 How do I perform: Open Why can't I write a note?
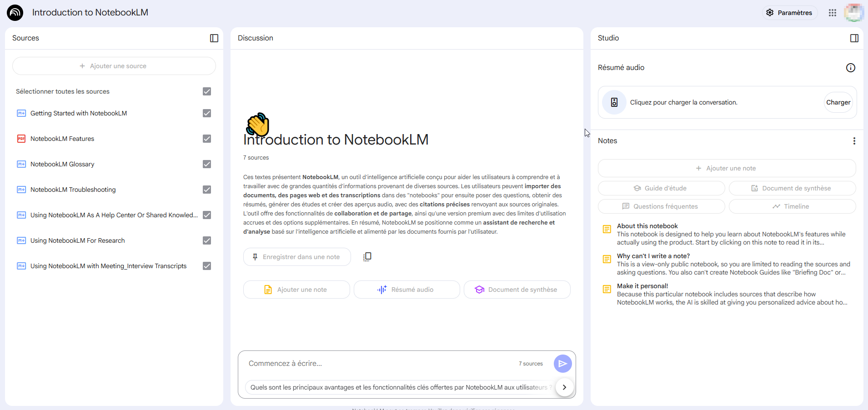pyautogui.click(x=726, y=264)
